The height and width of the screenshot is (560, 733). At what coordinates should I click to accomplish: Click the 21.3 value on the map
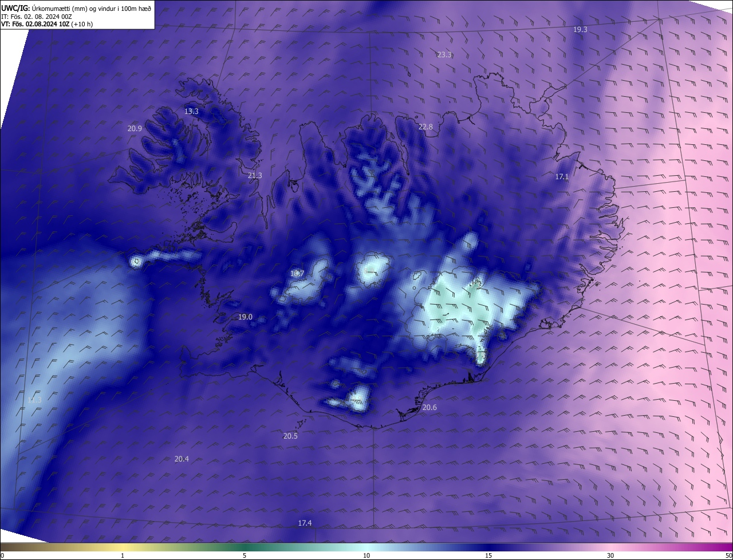(x=255, y=175)
